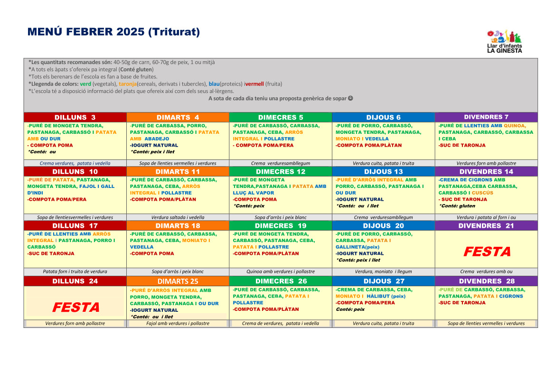Click the orange 'taronja' legend word

click(127, 84)
